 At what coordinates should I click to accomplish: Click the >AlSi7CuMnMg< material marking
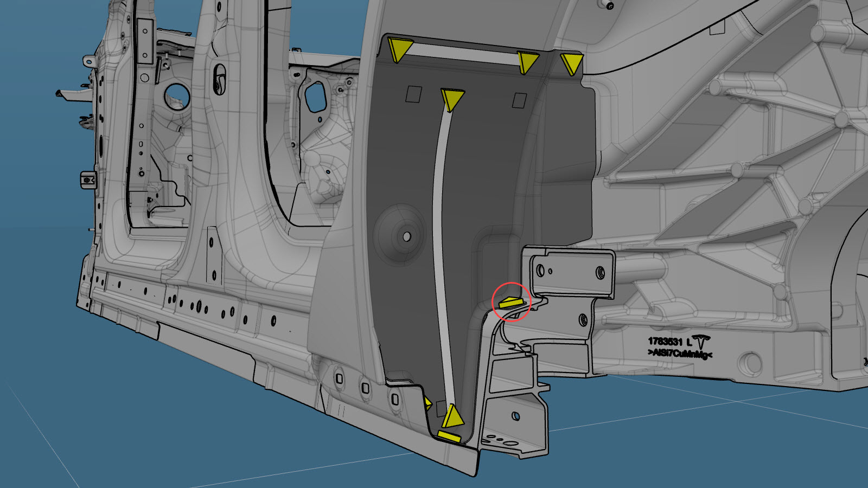click(x=679, y=353)
